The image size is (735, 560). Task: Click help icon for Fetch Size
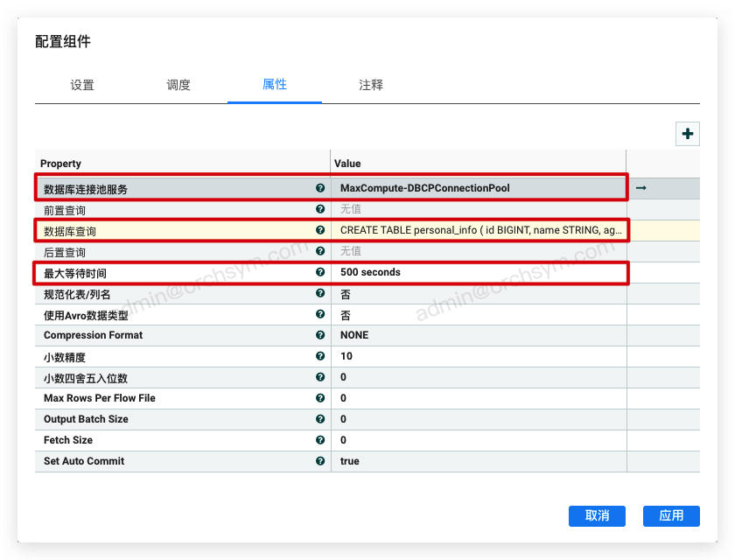[x=320, y=440]
